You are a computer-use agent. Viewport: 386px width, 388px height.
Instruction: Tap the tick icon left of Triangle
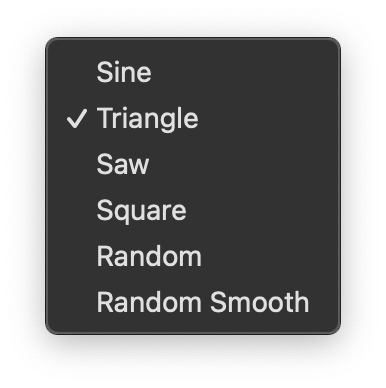[x=77, y=118]
